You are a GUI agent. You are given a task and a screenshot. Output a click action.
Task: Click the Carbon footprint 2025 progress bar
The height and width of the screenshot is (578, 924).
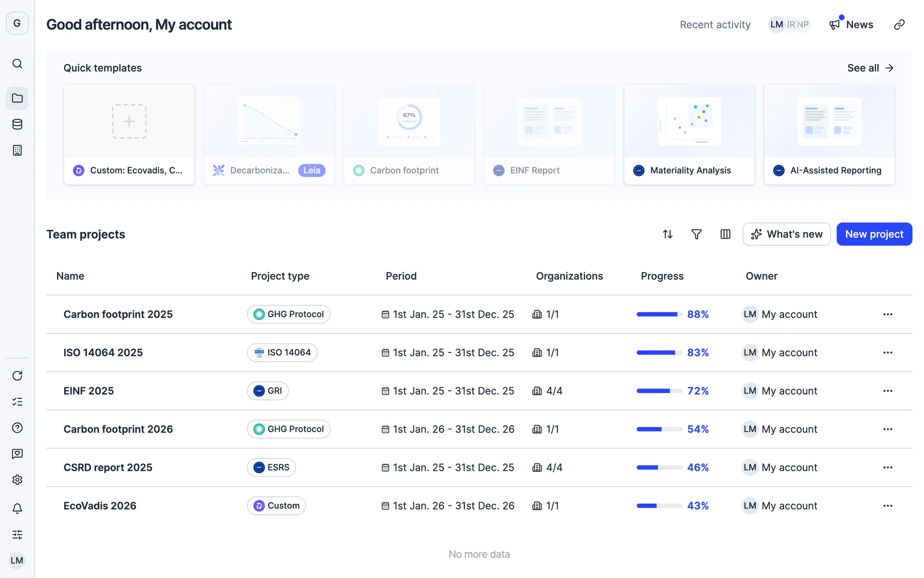[x=659, y=314]
